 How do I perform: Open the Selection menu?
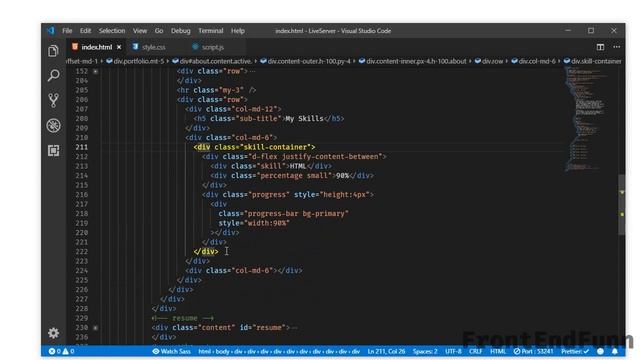(112, 31)
